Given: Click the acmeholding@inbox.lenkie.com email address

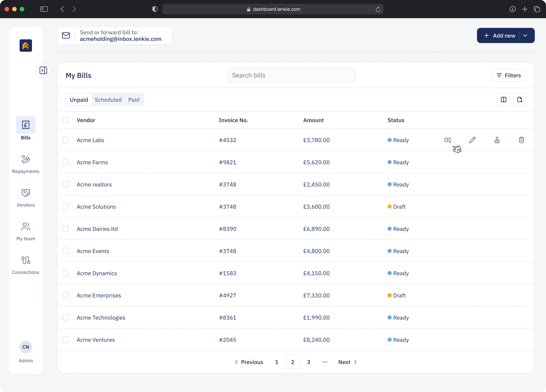Looking at the screenshot, I should click(x=121, y=39).
